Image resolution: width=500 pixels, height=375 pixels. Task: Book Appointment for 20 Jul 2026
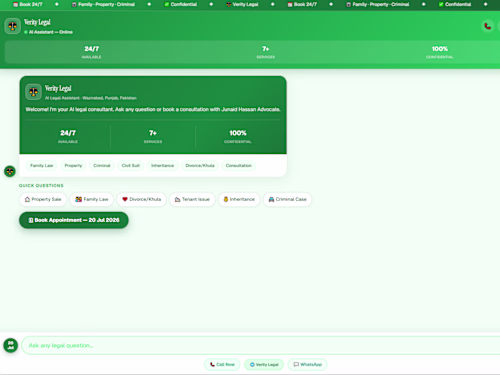point(74,220)
